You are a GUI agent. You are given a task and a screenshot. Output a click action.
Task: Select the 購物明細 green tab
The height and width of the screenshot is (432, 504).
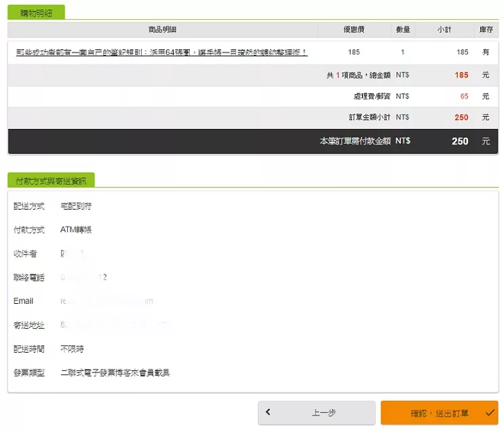37,13
